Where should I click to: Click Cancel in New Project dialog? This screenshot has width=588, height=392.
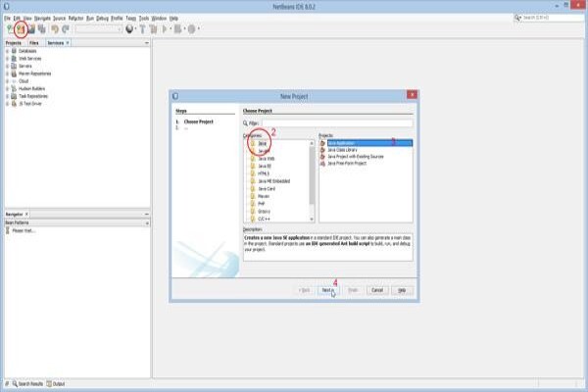click(377, 290)
